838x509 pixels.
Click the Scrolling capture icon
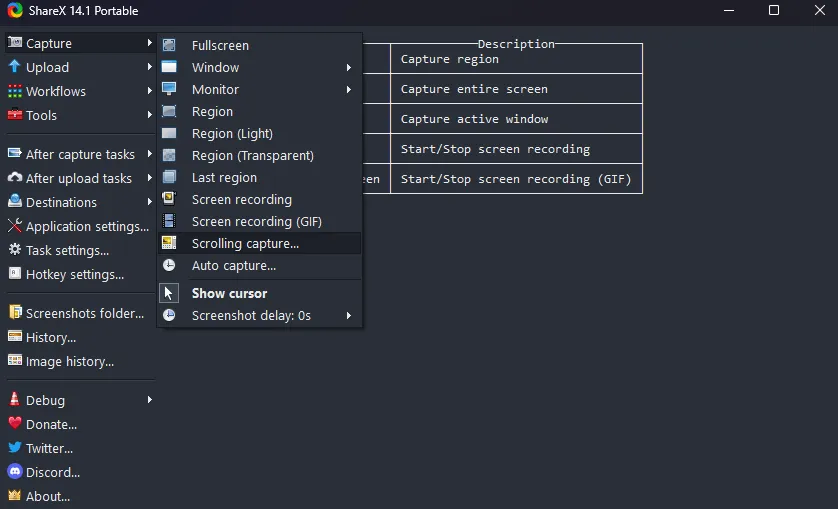[x=169, y=243]
